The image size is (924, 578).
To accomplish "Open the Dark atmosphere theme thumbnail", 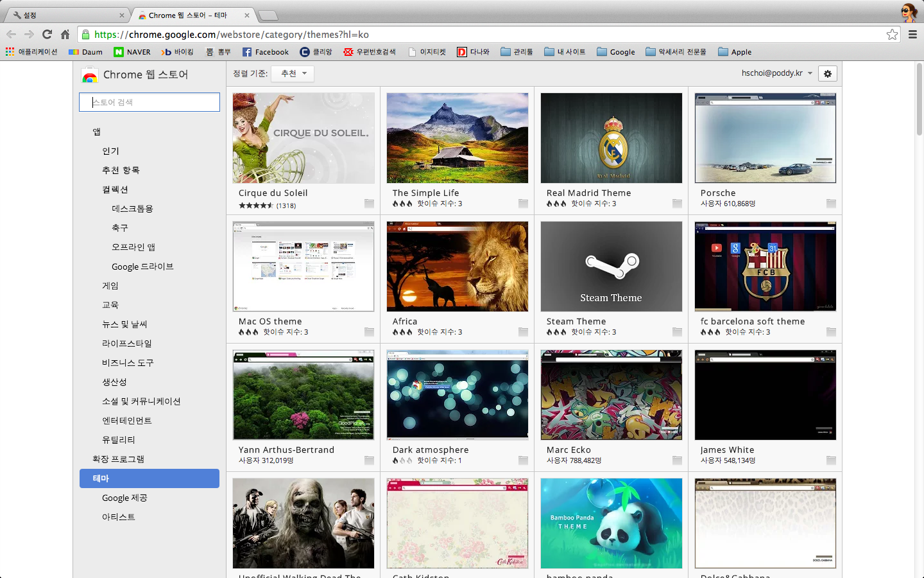I will tap(458, 395).
